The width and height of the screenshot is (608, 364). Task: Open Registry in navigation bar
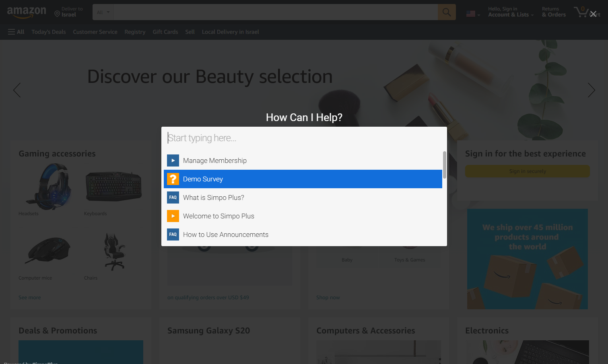click(135, 32)
